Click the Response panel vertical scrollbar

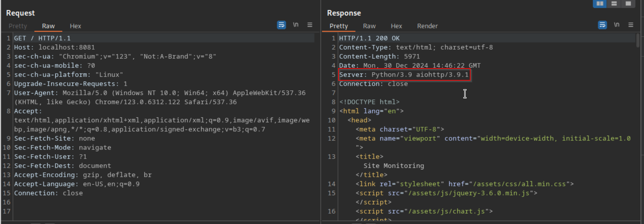(638, 40)
